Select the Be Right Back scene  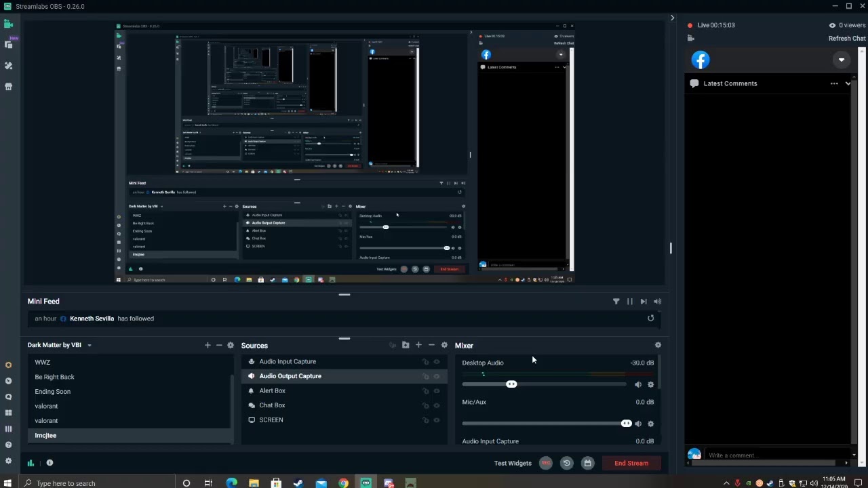click(129, 377)
